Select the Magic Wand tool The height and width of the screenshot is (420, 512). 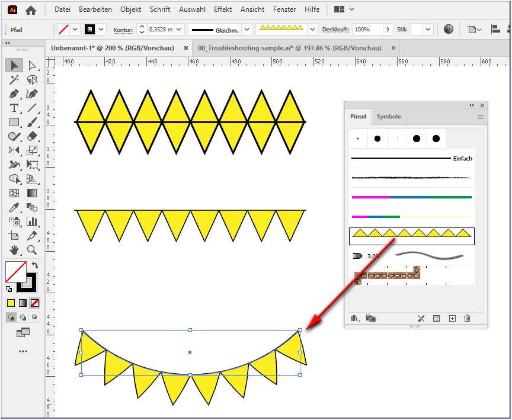[13, 79]
